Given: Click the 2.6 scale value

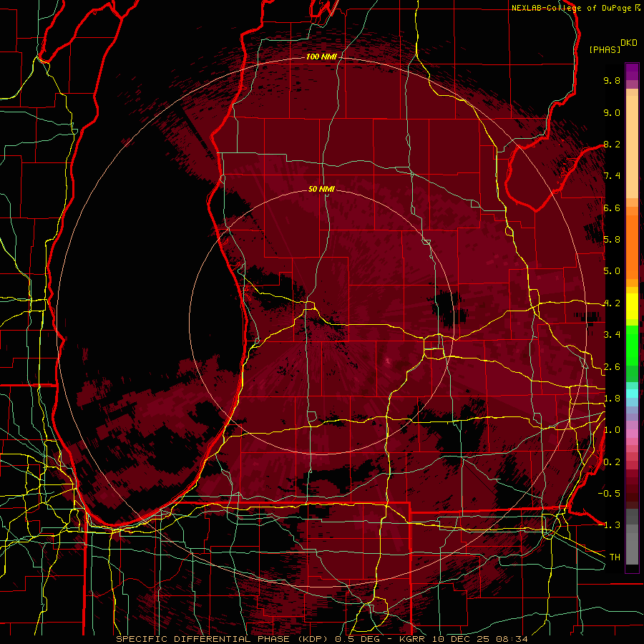Looking at the screenshot, I should [612, 367].
